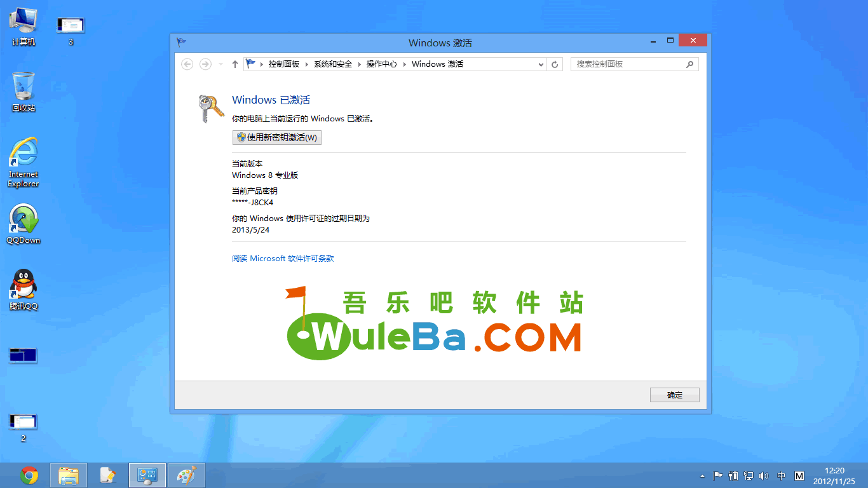The height and width of the screenshot is (488, 868).
Task: Select the desktop thumbnail file labeled 3
Action: point(71,30)
